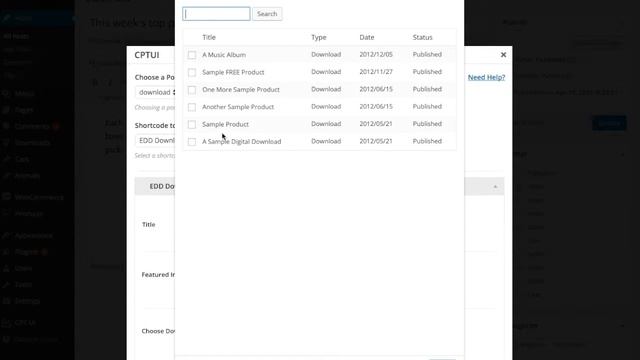640x360 pixels.
Task: Click the 'Title' column header
Action: tap(209, 37)
